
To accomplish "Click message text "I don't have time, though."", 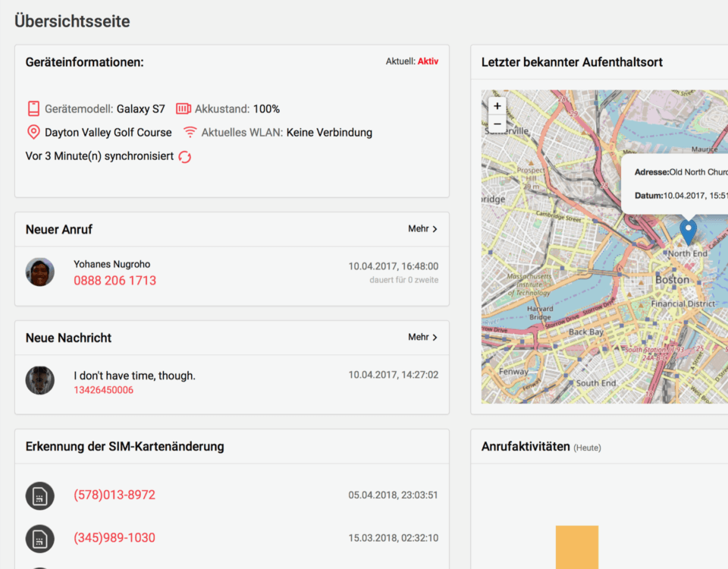I will pos(135,376).
